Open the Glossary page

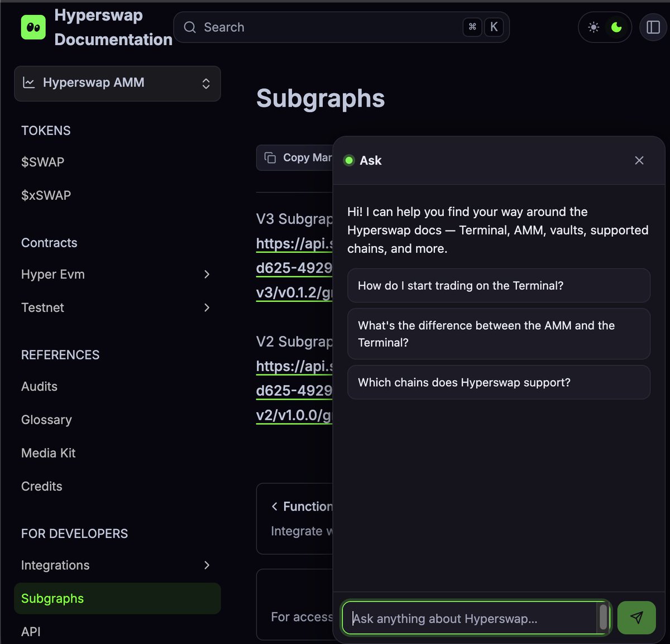[x=46, y=420]
